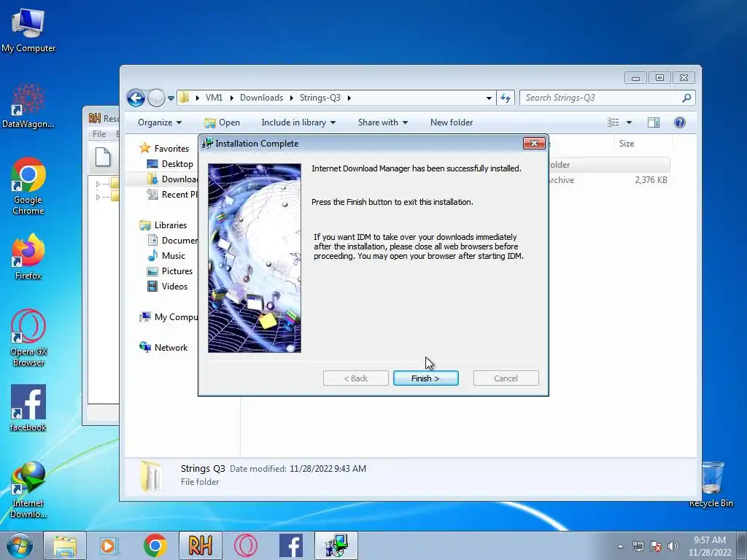Launch Firefox desktop shortcut
The image size is (747, 560).
28,257
